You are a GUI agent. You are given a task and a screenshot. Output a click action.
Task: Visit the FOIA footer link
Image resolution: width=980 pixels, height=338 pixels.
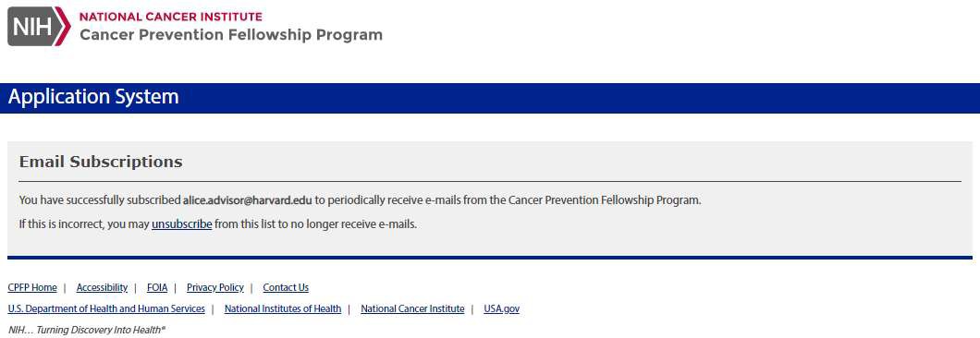pos(157,287)
